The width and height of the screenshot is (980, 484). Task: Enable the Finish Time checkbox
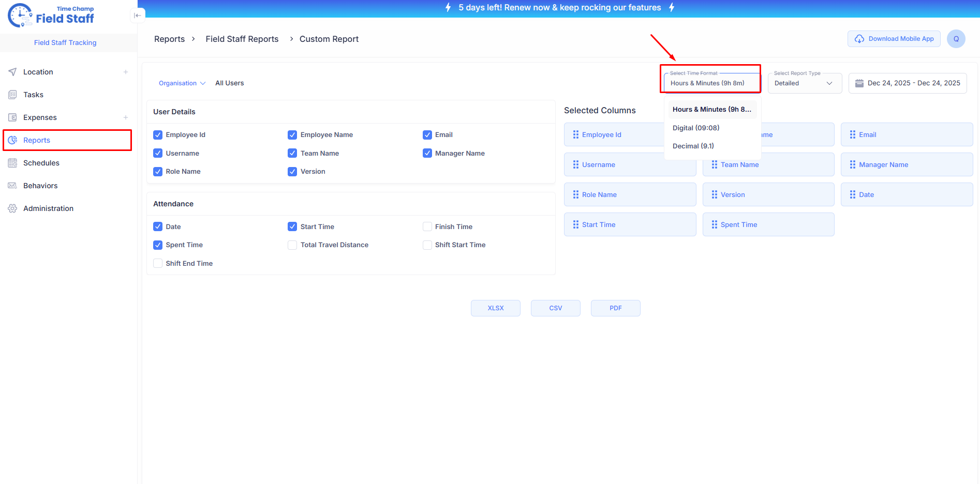pos(427,226)
